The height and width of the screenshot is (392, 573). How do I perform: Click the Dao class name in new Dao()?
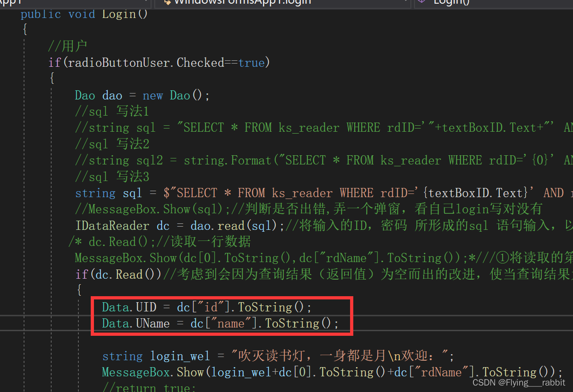pos(180,95)
